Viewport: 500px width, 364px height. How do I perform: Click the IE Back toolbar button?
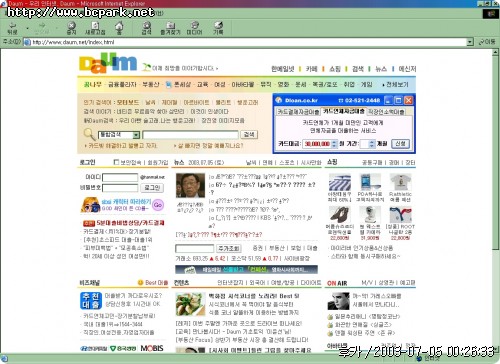tap(13, 28)
